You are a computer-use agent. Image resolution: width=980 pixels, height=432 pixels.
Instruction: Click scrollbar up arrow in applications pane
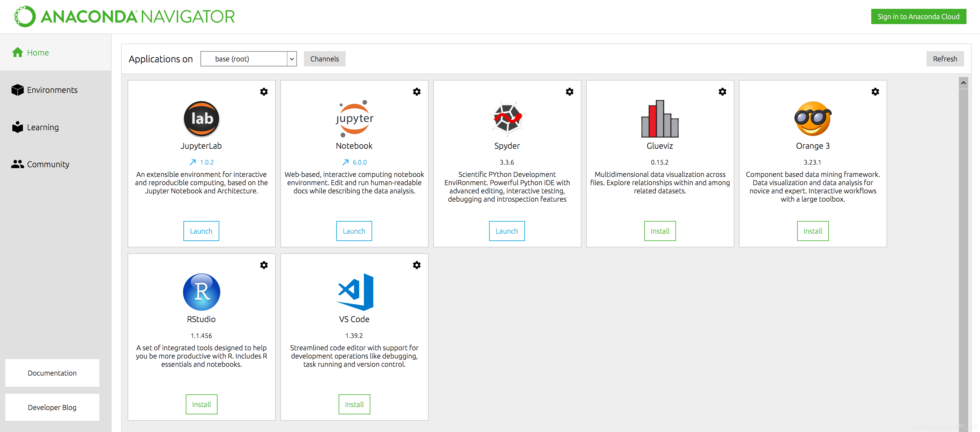(x=963, y=83)
